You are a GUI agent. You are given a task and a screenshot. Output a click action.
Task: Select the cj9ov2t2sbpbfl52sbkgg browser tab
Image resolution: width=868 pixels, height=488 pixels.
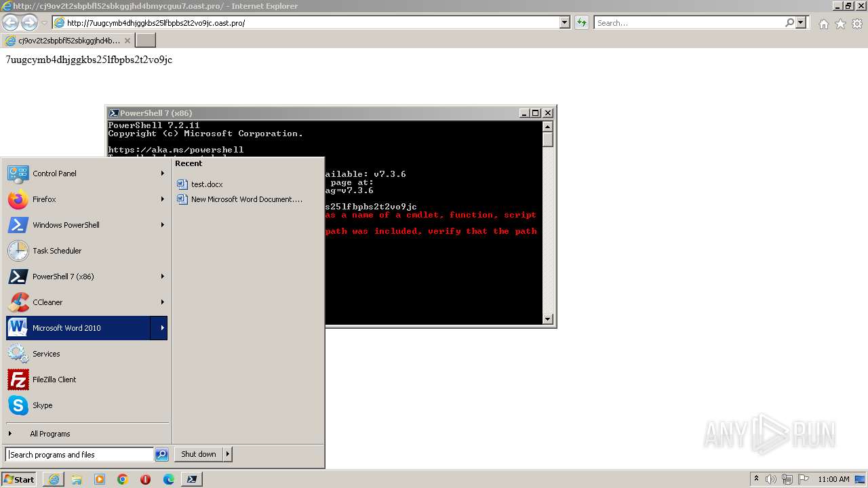tap(68, 41)
